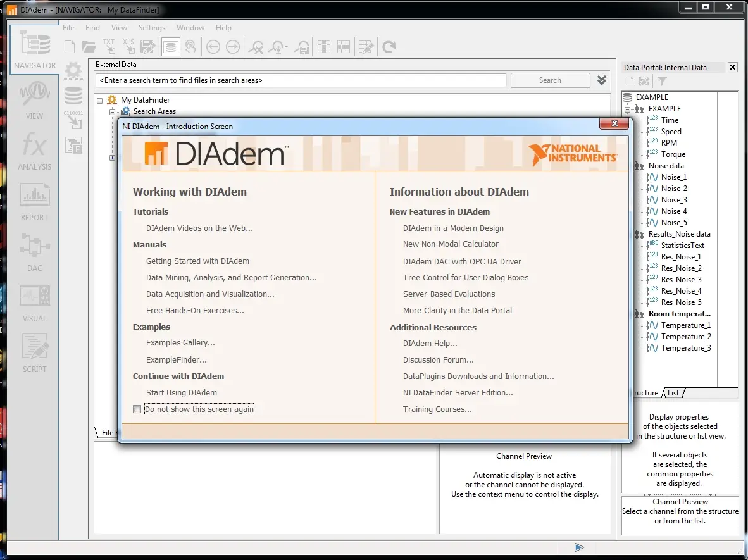
Task: Click the touch hand pointer toolbar icon
Action: point(190,47)
